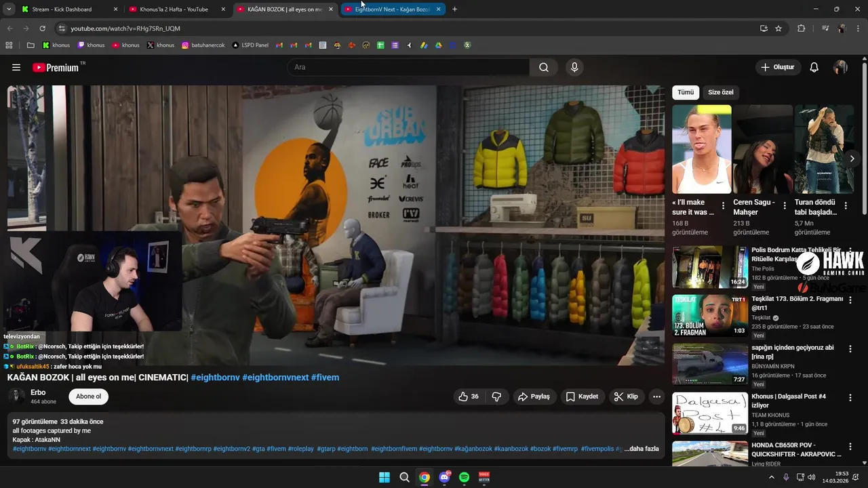Click the 'Oluştur' create button
The width and height of the screenshot is (868, 488).
(x=777, y=67)
